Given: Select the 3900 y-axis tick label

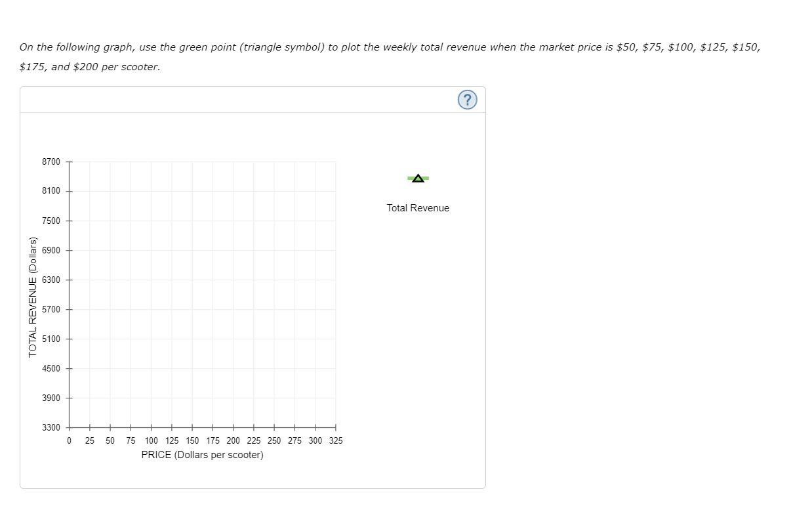Looking at the screenshot, I should pos(51,398).
